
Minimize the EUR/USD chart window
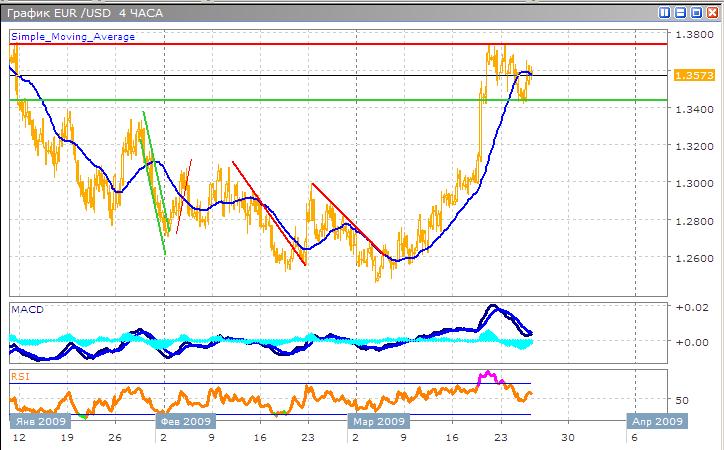coord(680,12)
